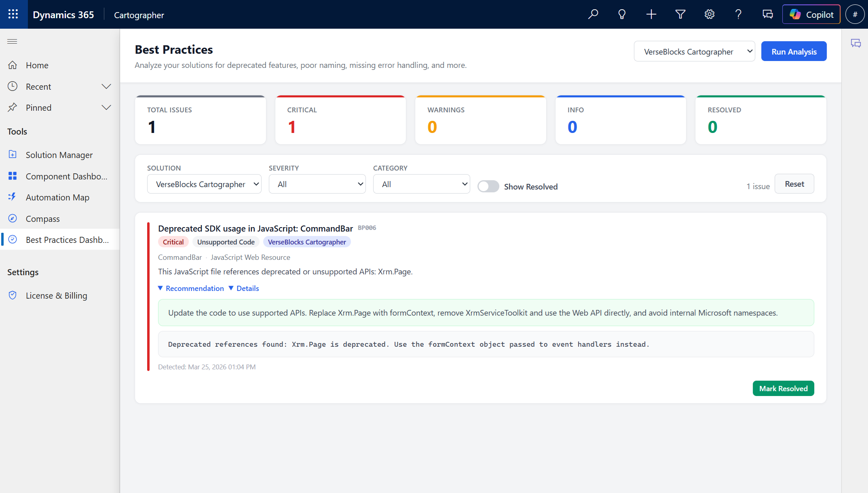Click the Info count card
Image resolution: width=868 pixels, height=493 pixels.
click(x=621, y=120)
